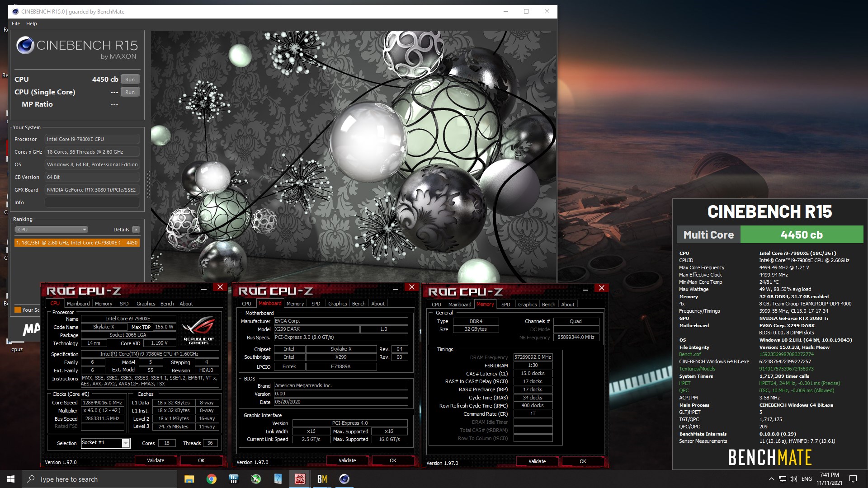868x488 pixels.
Task: Click the HPET entry in BenchMate
Action: coord(684,384)
